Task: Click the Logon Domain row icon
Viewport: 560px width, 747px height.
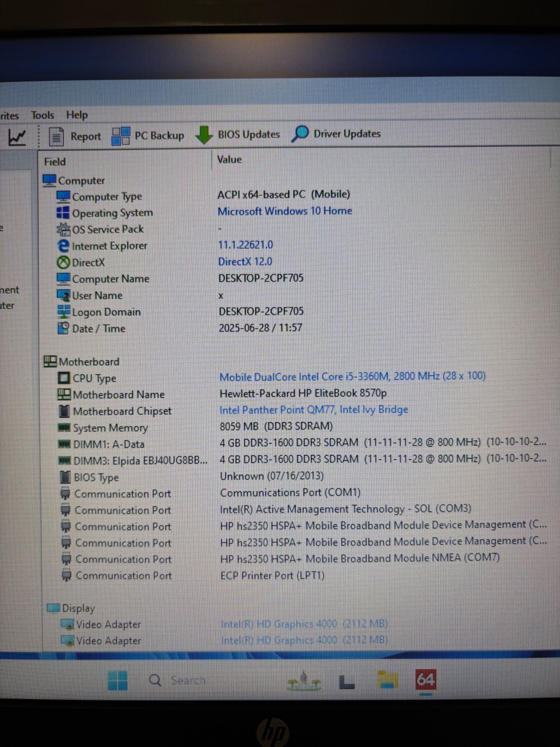Action: (64, 312)
